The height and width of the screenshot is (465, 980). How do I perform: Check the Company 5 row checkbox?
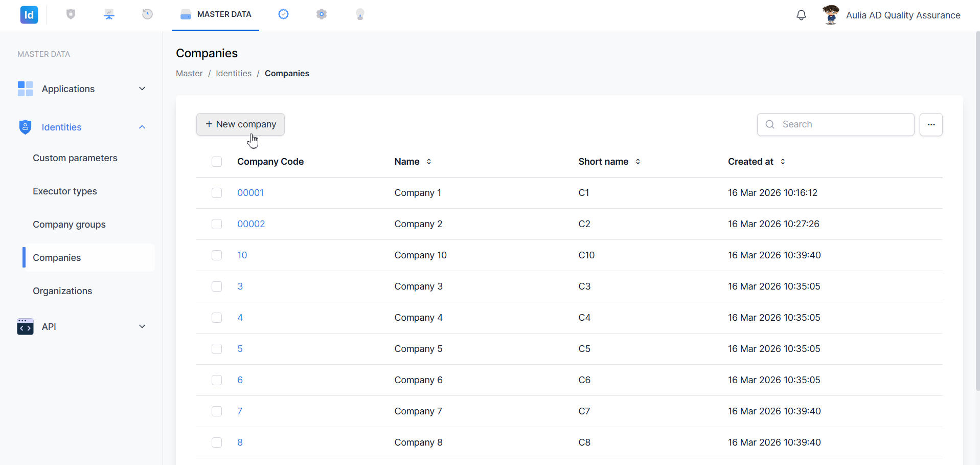click(217, 349)
